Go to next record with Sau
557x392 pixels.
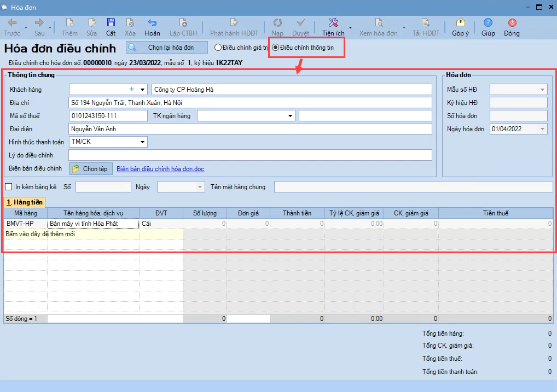click(39, 27)
